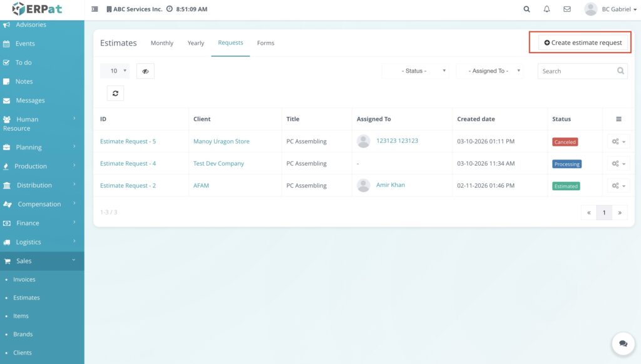Open the Assigned To filter dropdown

coord(490,71)
